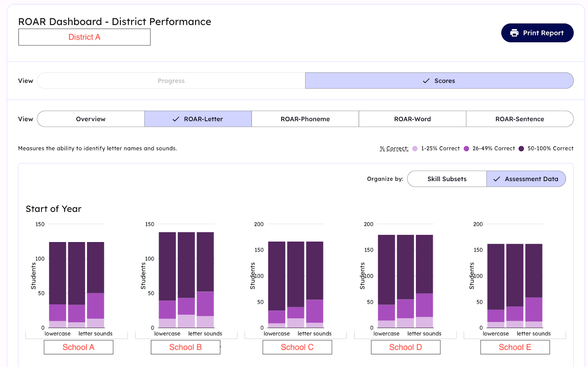The width and height of the screenshot is (588, 367).
Task: Organize charts by Assessment Data
Action: click(526, 179)
